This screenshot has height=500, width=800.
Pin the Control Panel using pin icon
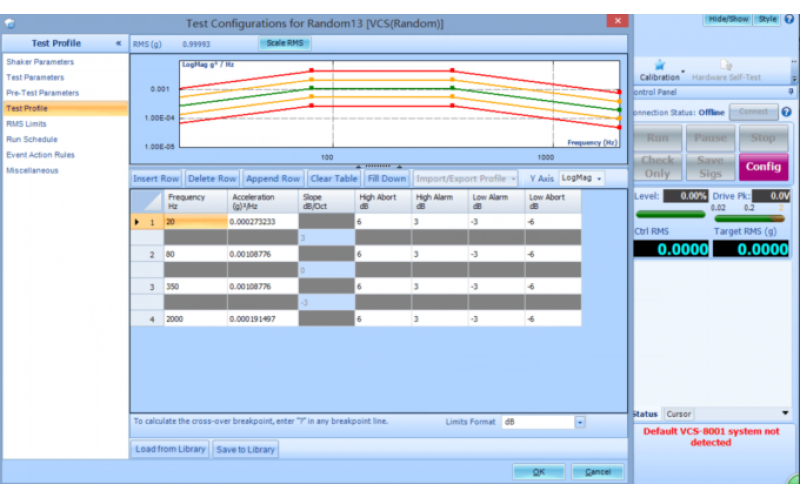tap(790, 91)
